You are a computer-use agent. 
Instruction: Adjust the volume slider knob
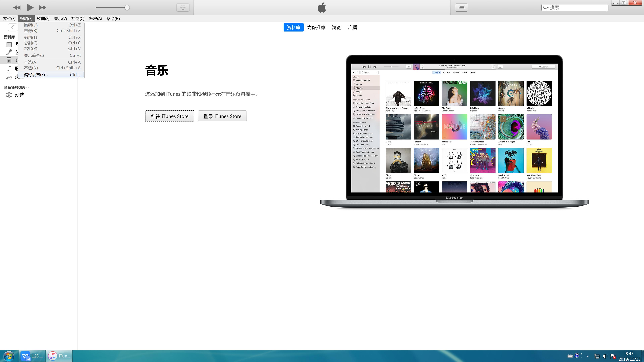[x=127, y=8]
